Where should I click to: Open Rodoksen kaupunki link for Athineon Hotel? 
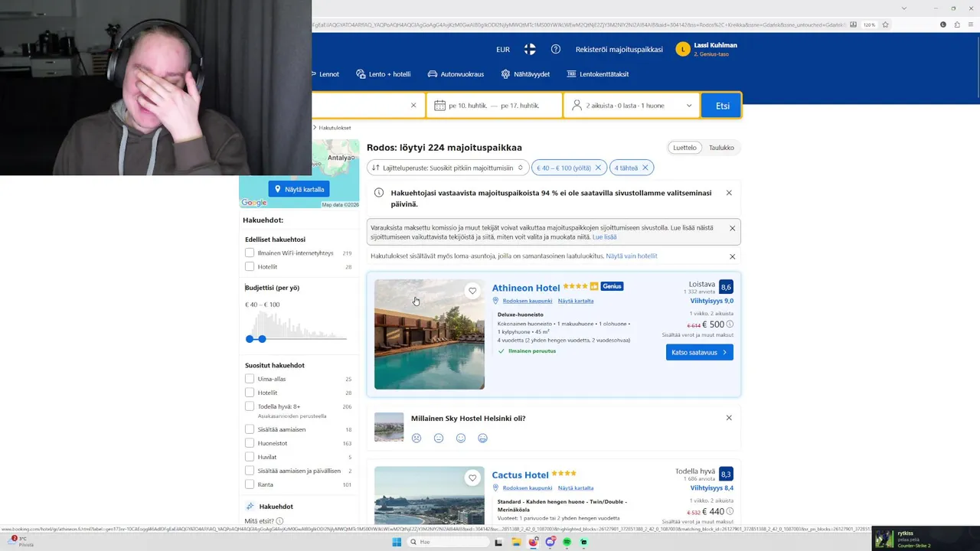coord(528,301)
